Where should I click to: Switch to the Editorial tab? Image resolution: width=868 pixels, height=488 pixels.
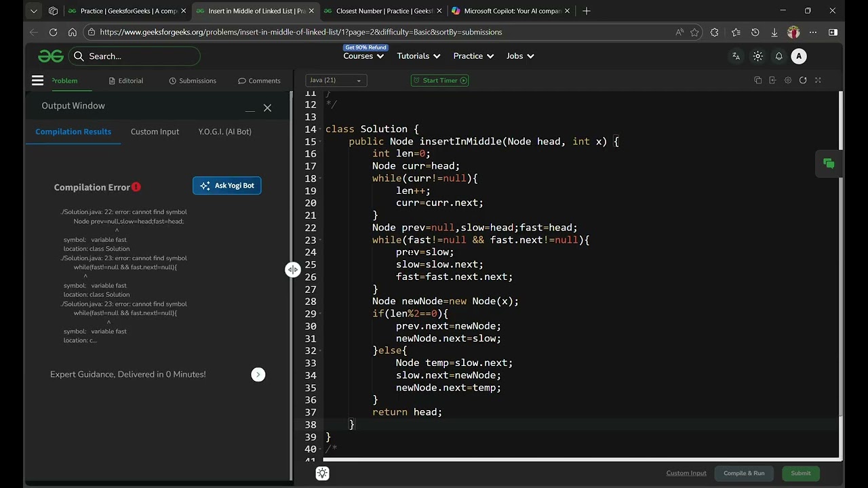click(125, 81)
